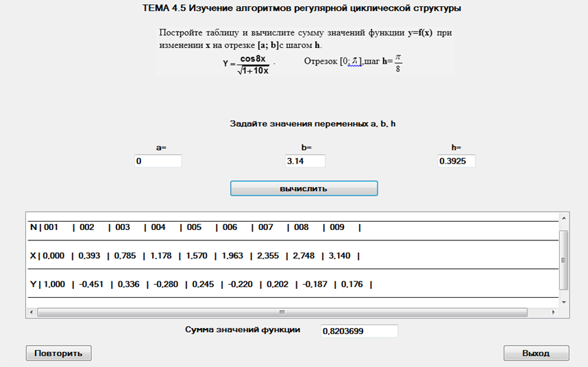This screenshot has height=367, width=588.
Task: Exit via the Выход button
Action: click(x=536, y=353)
